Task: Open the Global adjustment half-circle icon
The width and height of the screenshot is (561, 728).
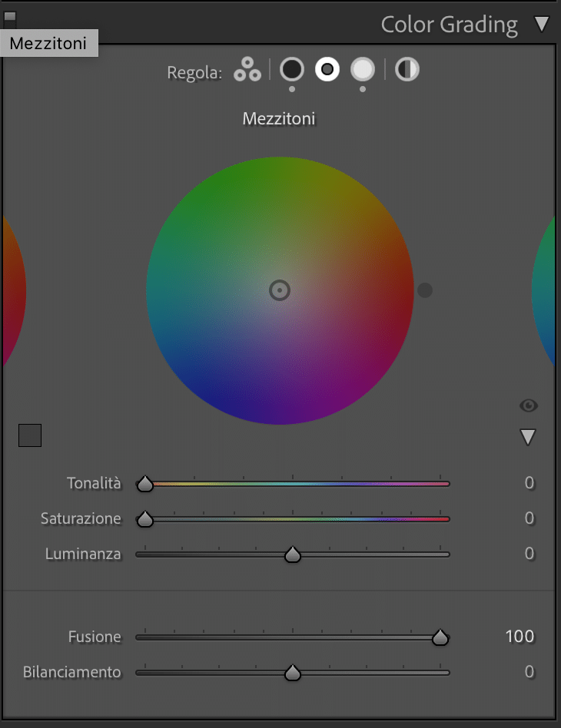Action: point(407,70)
